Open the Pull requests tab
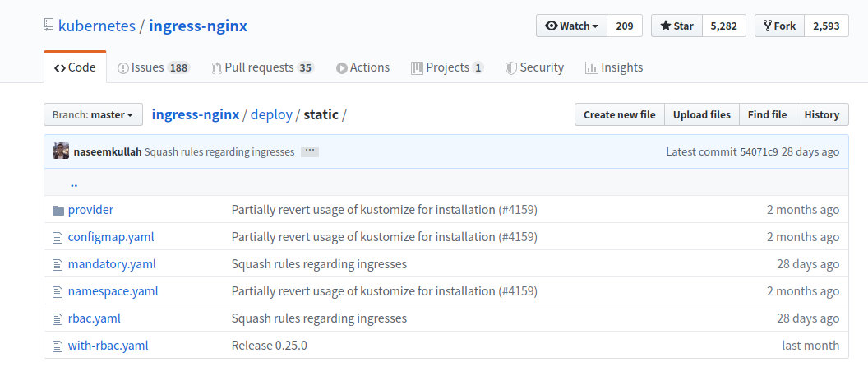Screen dimensions: 868x381 point(263,67)
